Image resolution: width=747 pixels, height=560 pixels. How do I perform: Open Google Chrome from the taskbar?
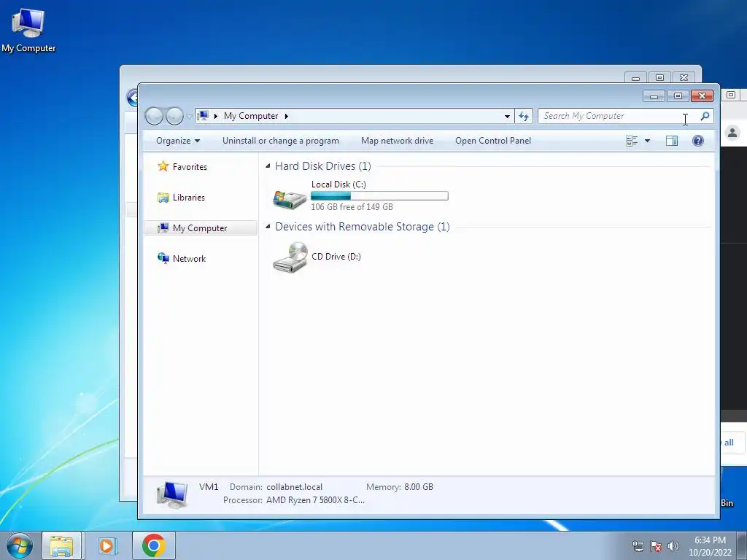[153, 545]
